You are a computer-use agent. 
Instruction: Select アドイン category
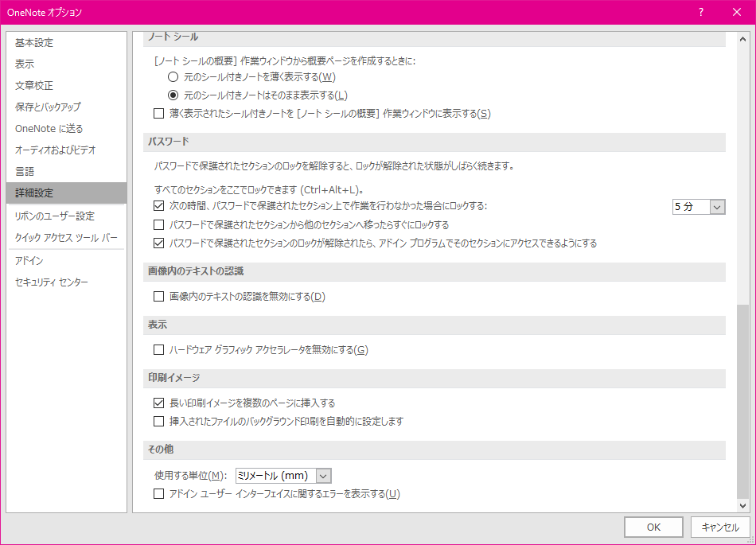[x=67, y=261]
